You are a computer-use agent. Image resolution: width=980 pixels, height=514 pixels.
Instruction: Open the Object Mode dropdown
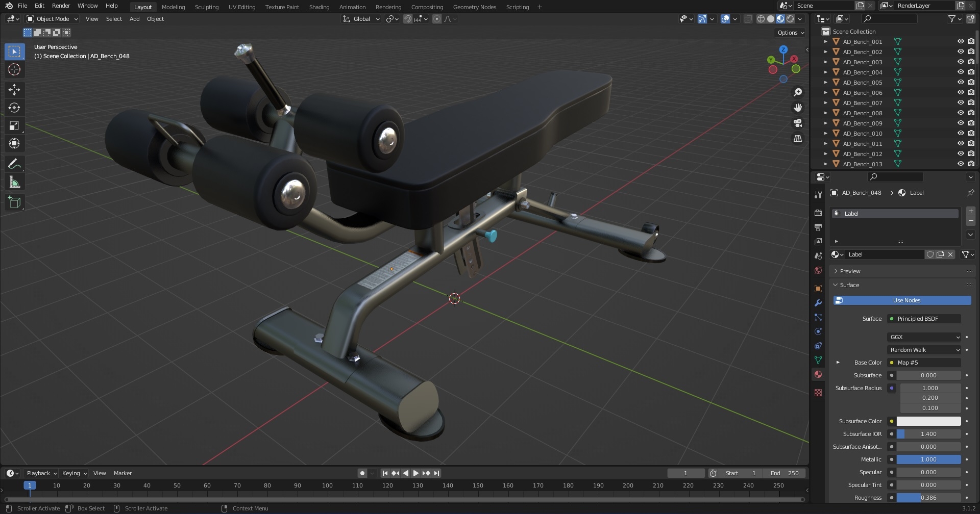[52, 19]
